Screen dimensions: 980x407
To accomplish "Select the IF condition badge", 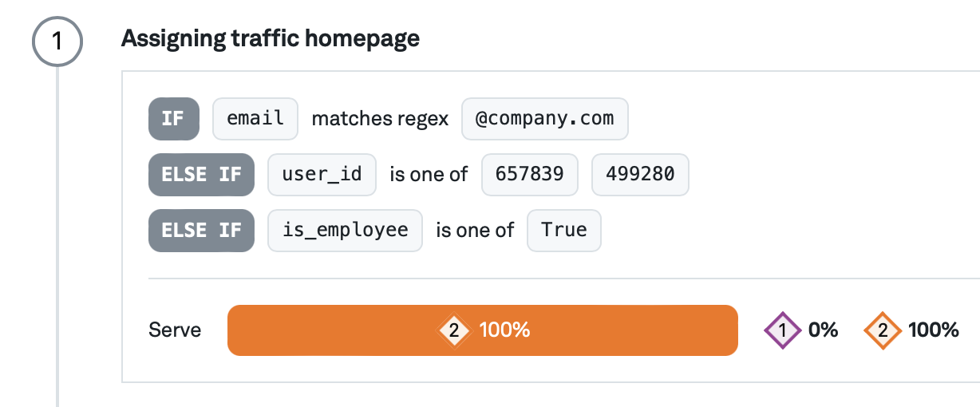I will 173,119.
